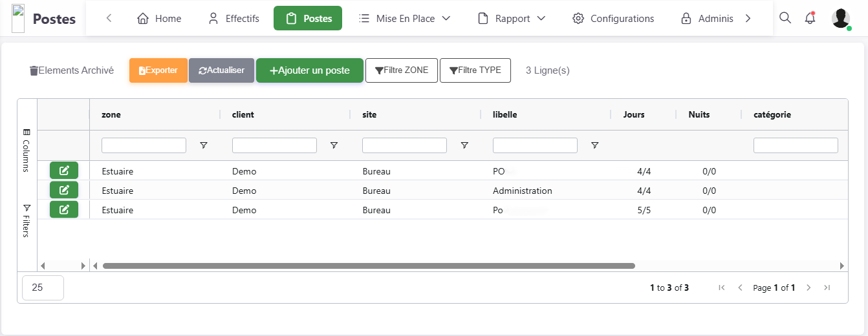Click the horizontal table scrollbar

coord(369,266)
